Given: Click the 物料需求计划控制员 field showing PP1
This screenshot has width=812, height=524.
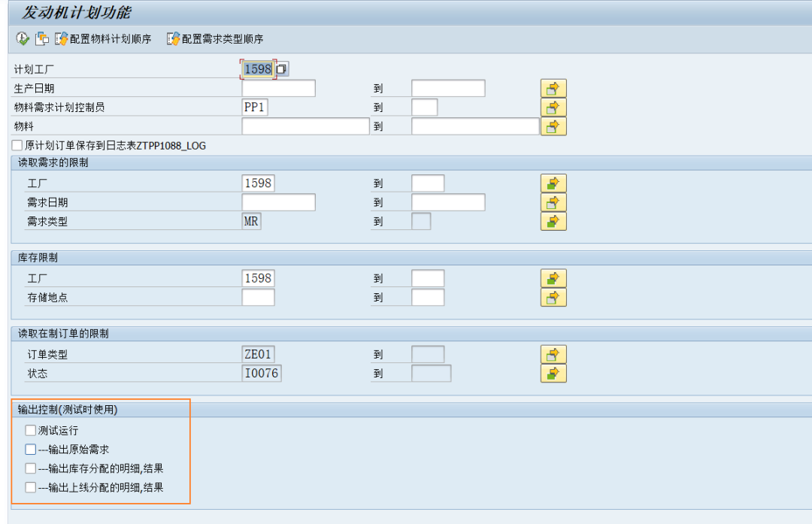Looking at the screenshot, I should click(255, 108).
